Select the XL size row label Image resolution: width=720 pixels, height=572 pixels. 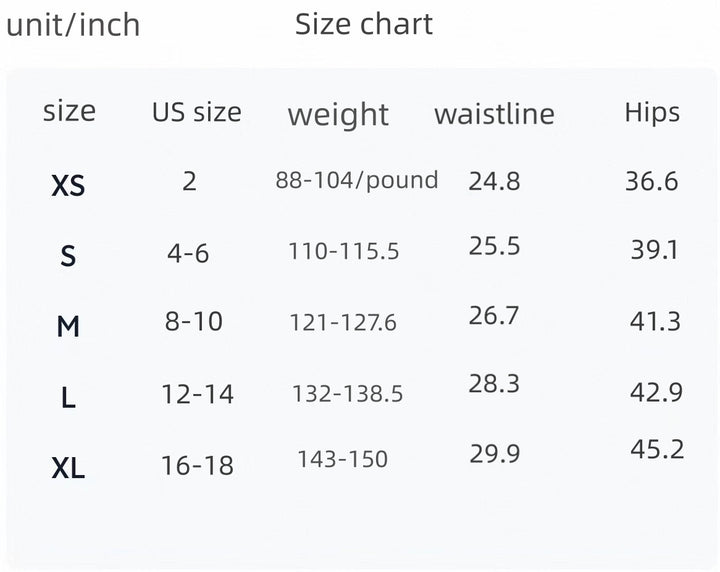[x=68, y=467]
